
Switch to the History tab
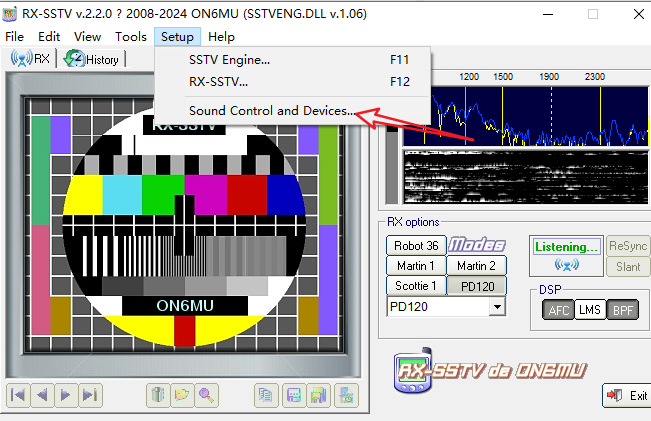[x=91, y=59]
